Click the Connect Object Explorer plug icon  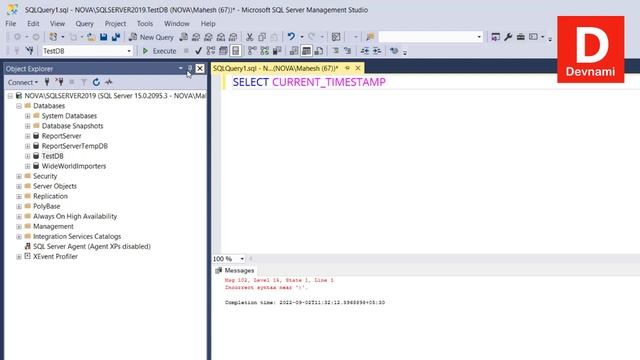(47, 82)
